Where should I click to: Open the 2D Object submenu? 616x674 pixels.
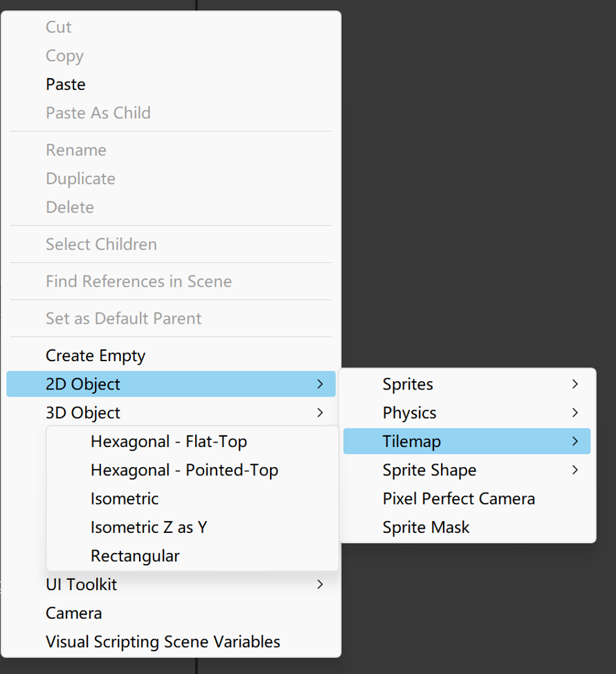coord(83,384)
